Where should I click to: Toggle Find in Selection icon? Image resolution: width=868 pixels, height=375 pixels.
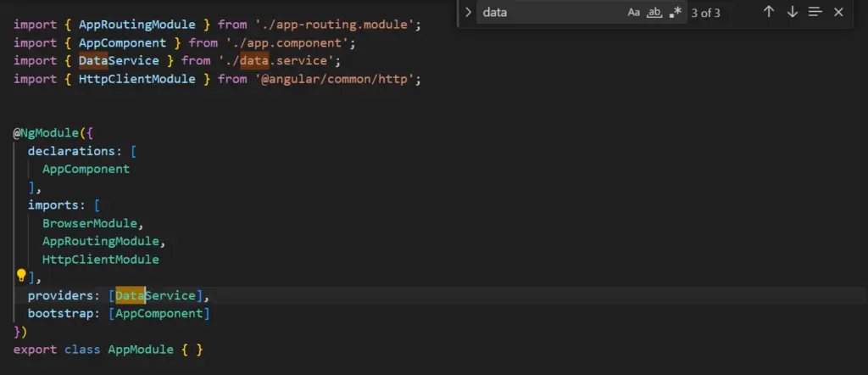(x=815, y=12)
